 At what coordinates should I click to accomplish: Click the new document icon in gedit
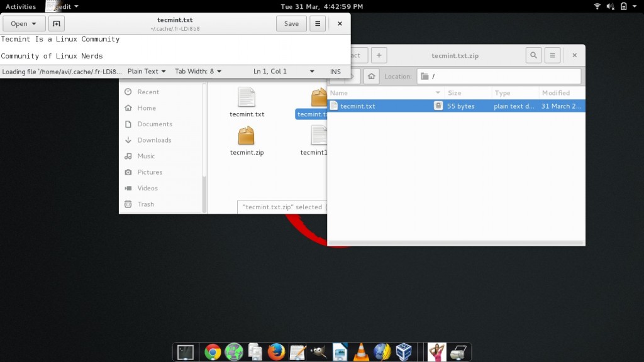pyautogui.click(x=57, y=24)
